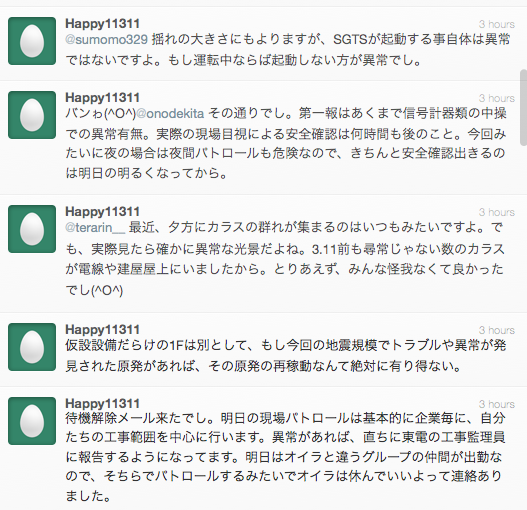Open 3 hours timestamp on the @onodekita tweet
Screen dimensions: 527x510
click(x=497, y=98)
